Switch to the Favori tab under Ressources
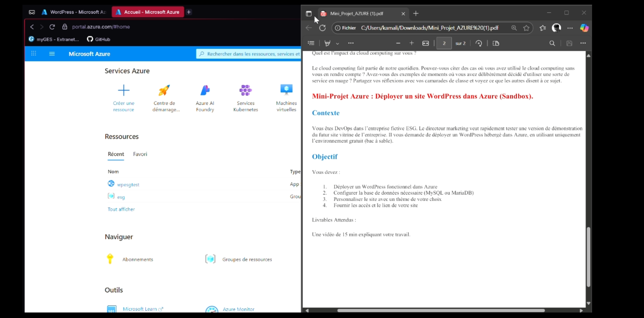644x318 pixels. click(140, 154)
